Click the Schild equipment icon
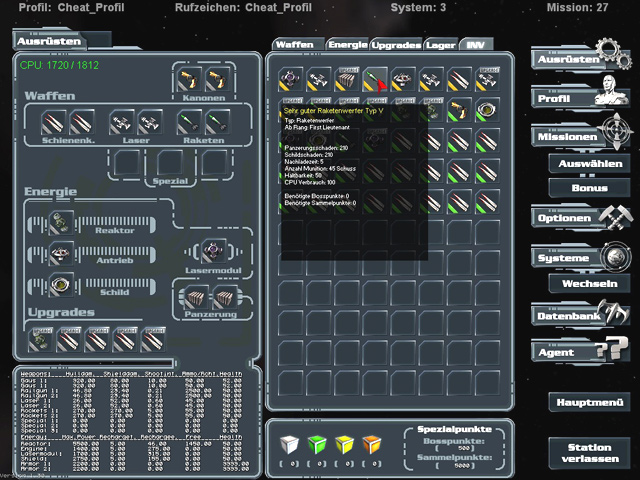Image resolution: width=640 pixels, height=480 pixels. pos(61,285)
